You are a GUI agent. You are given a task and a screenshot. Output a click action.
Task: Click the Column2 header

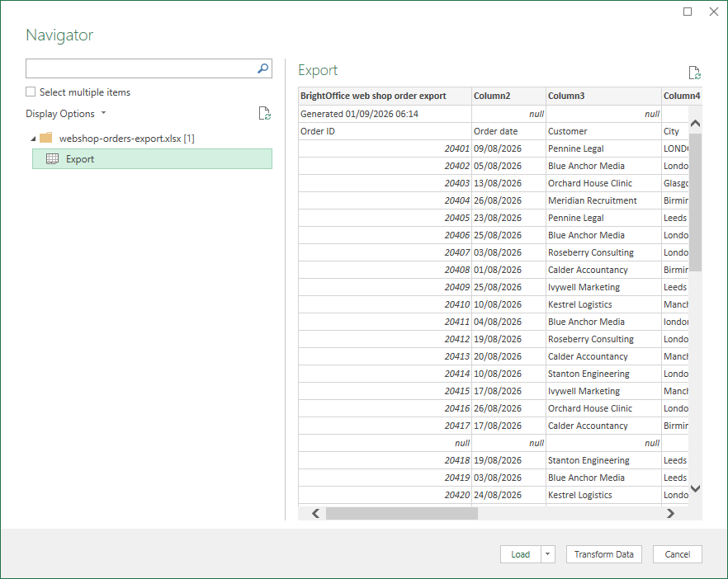point(508,96)
